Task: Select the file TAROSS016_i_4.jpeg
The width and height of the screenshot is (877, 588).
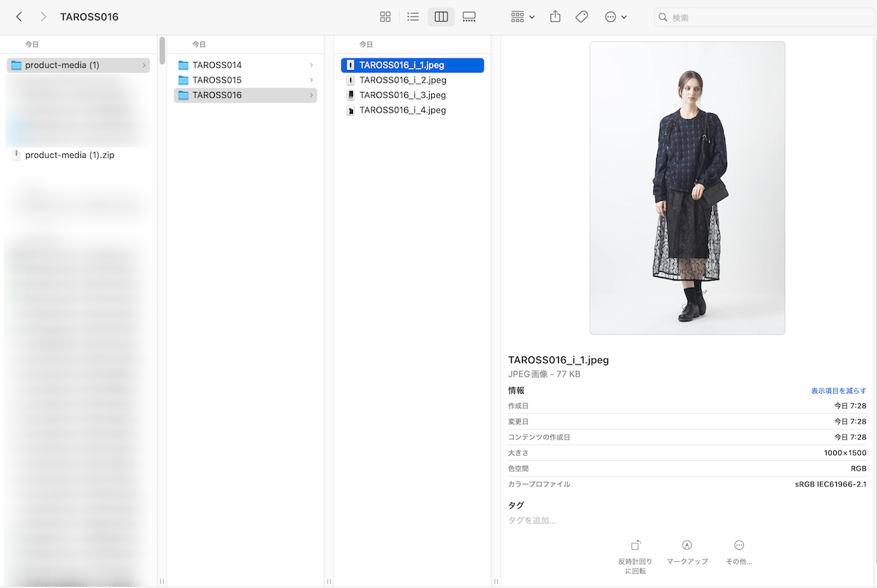Action: [x=402, y=110]
